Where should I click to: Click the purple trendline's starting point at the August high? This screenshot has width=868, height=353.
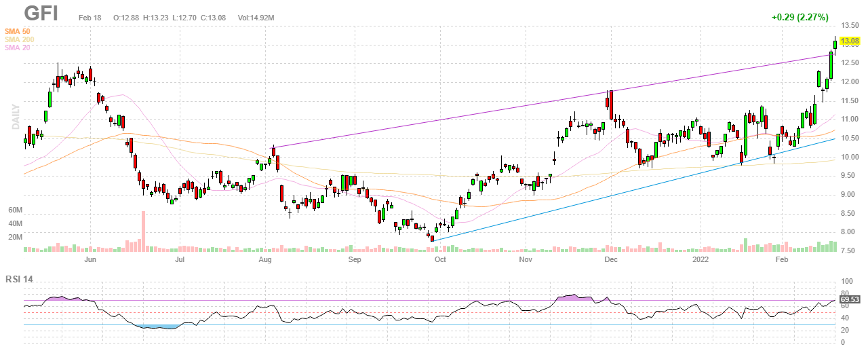tap(273, 148)
